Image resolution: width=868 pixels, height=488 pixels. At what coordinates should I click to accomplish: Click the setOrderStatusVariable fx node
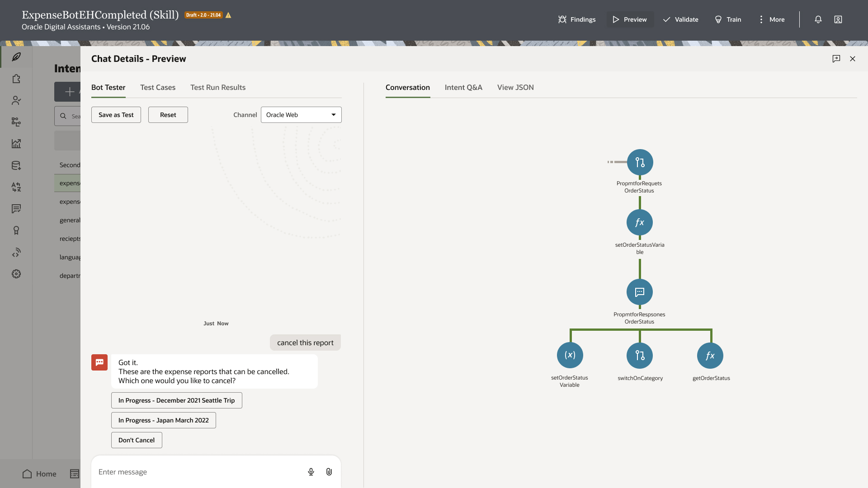(640, 222)
